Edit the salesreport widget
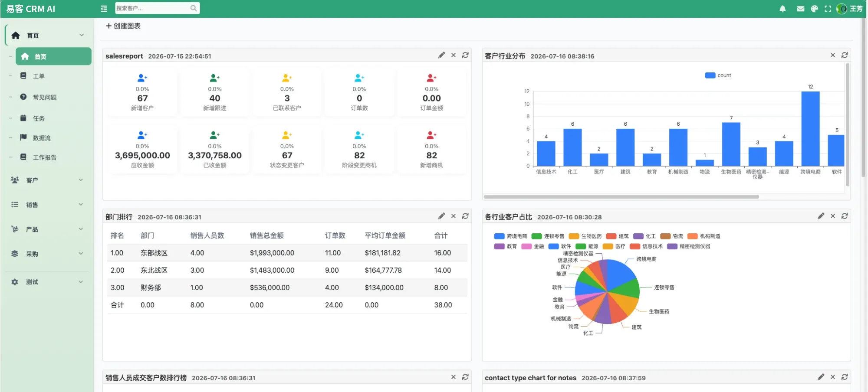Viewport: 868px width, 392px height. point(441,55)
